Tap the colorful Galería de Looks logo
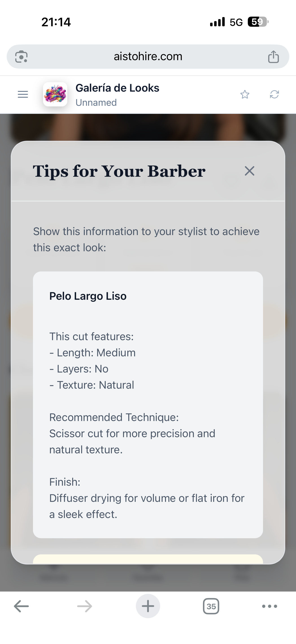The image size is (296, 644). (x=55, y=95)
